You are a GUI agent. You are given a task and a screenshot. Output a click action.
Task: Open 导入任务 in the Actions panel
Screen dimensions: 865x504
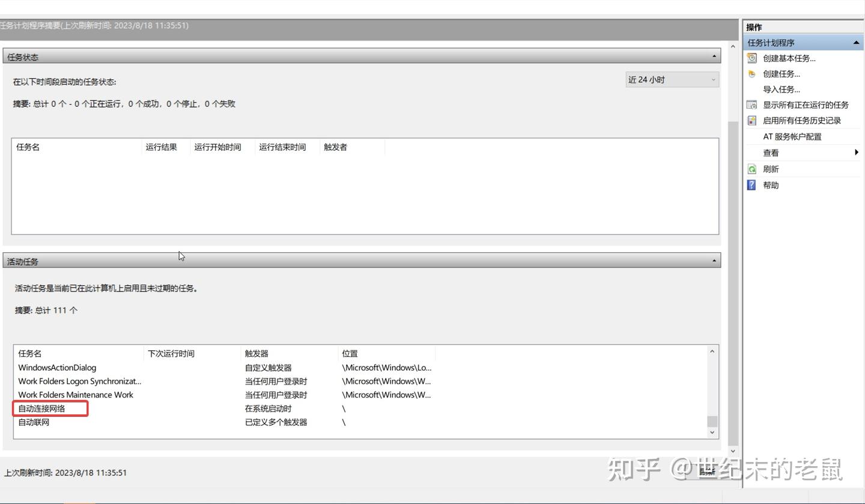point(781,89)
